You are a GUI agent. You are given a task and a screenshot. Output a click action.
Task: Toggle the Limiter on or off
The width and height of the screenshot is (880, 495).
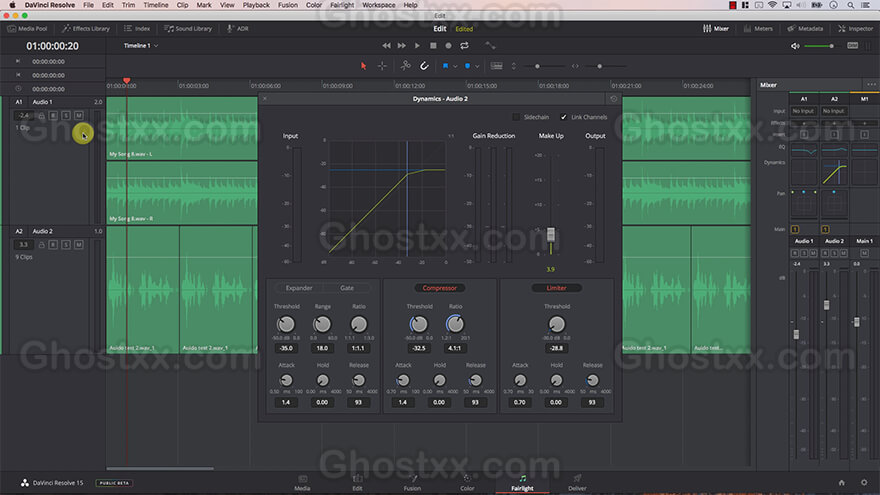pyautogui.click(x=556, y=288)
